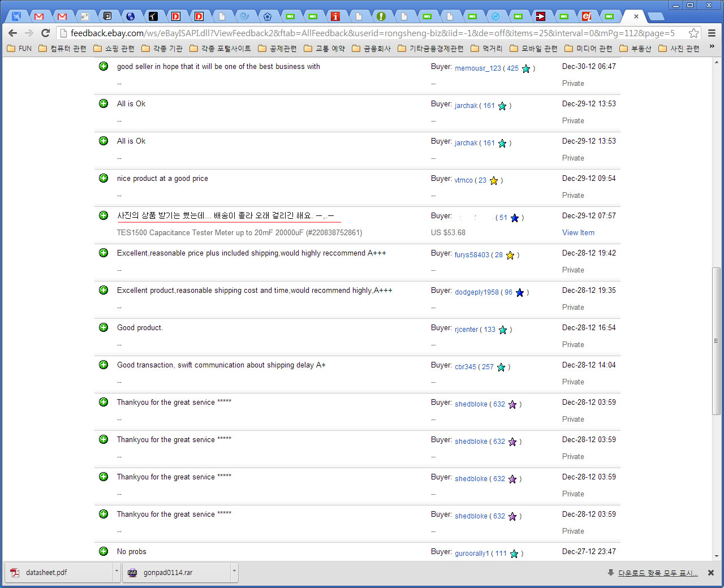This screenshot has height=588, width=724.
Task: Click the yellow star next to vtmco
Action: (494, 180)
